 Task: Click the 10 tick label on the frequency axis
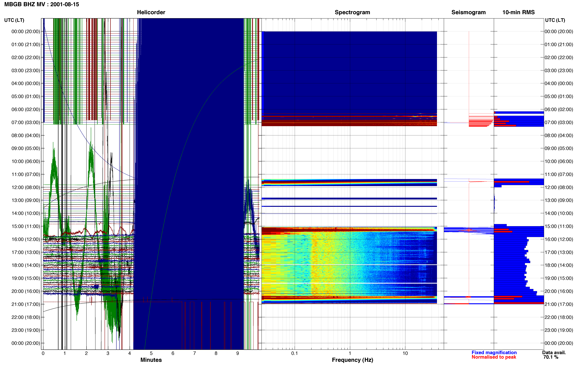(x=405, y=353)
